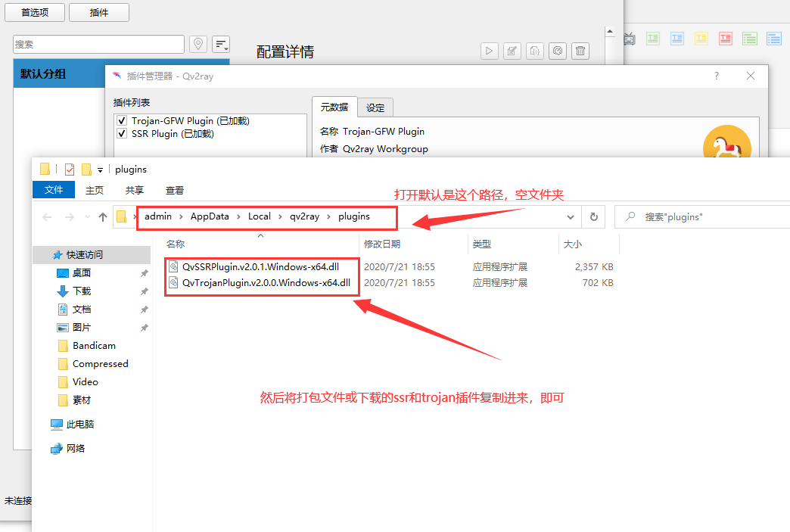Screen dimensions: 790x532
Task: Click the red framed-text icon in background window
Action: (x=726, y=39)
